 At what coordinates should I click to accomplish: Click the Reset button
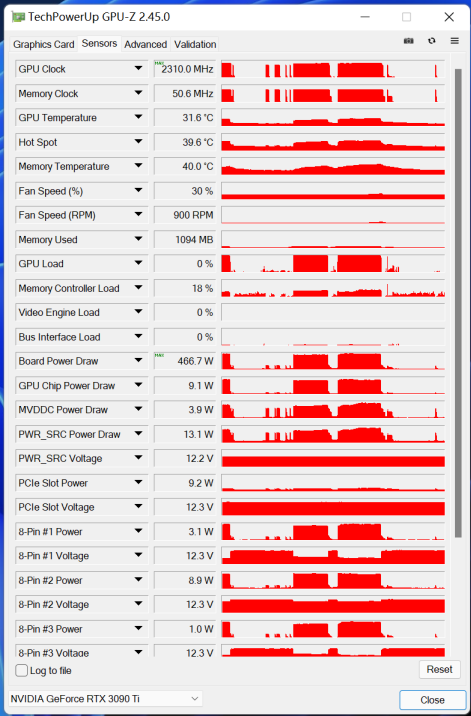439,669
